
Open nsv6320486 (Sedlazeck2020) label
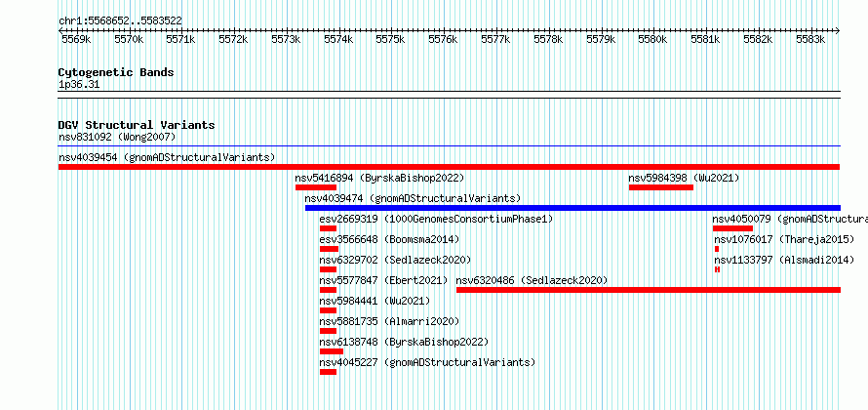coord(532,280)
